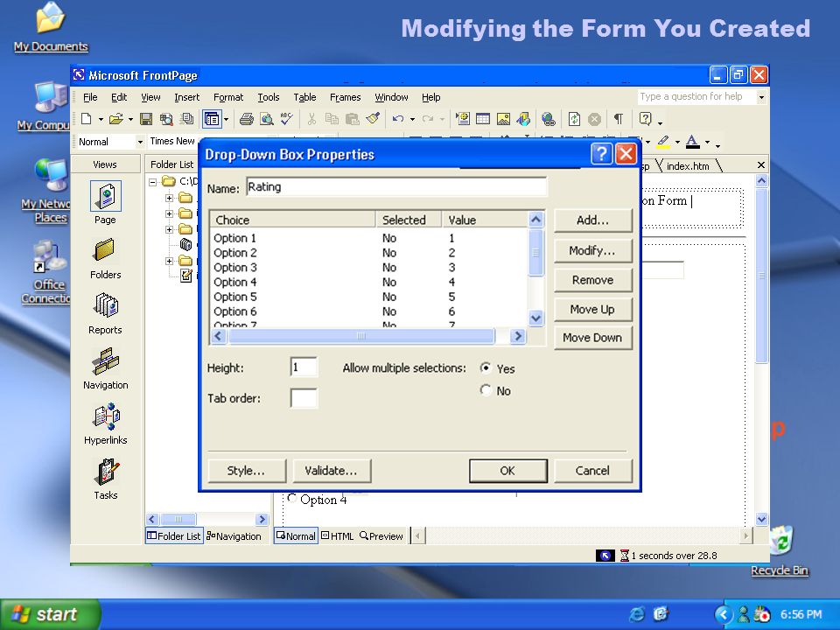Viewport: 840px width, 630px height.
Task: Open the Undo history dropdown arrow
Action: pyautogui.click(x=412, y=120)
